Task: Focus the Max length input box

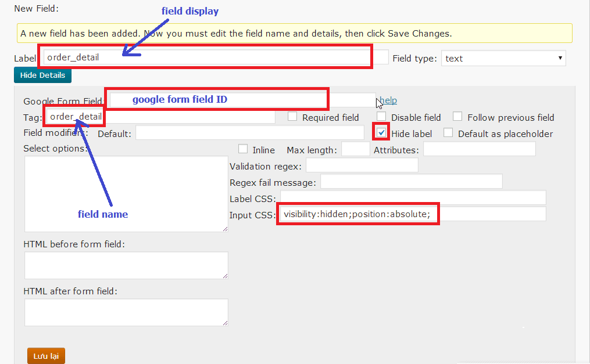Action: [x=355, y=149]
